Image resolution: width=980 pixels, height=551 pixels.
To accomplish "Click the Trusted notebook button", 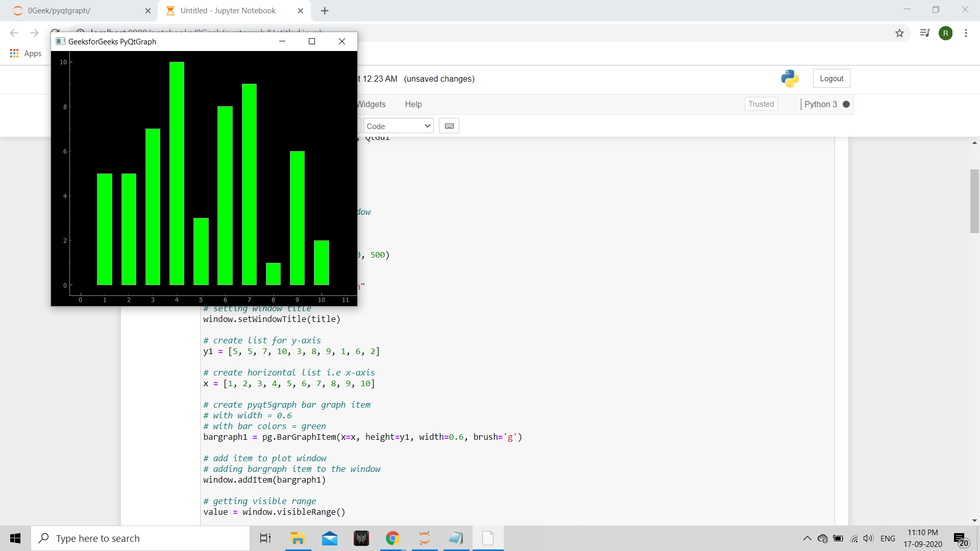I will [x=761, y=104].
